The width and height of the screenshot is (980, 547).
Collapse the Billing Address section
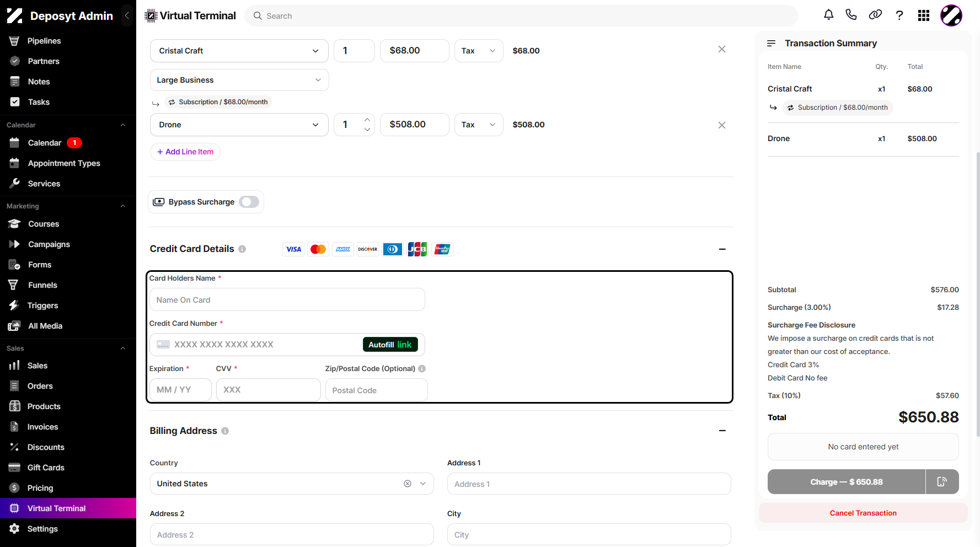pos(722,431)
